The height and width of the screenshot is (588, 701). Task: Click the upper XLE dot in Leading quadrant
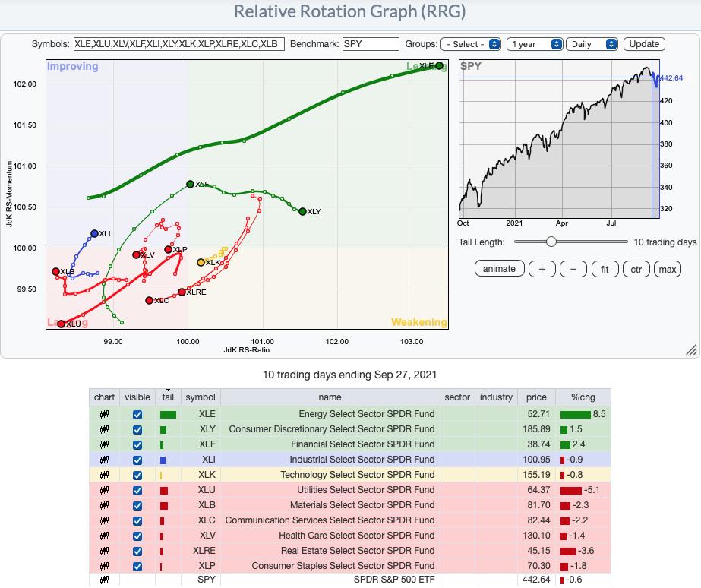(x=439, y=66)
